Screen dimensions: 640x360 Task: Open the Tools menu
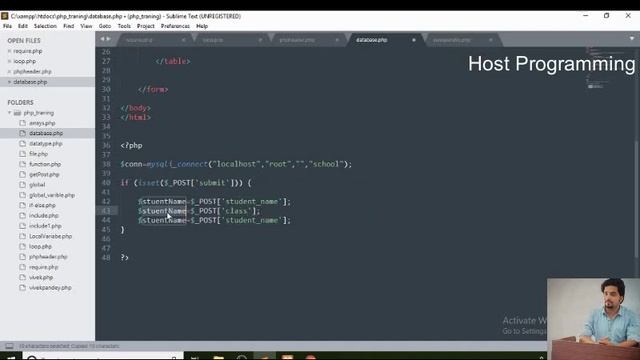point(124,26)
